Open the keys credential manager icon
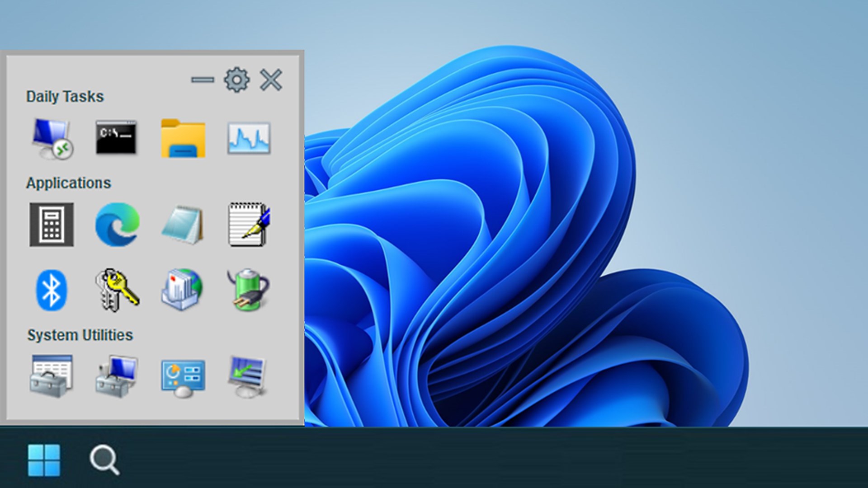Viewport: 868px width, 488px height. pyautogui.click(x=117, y=290)
